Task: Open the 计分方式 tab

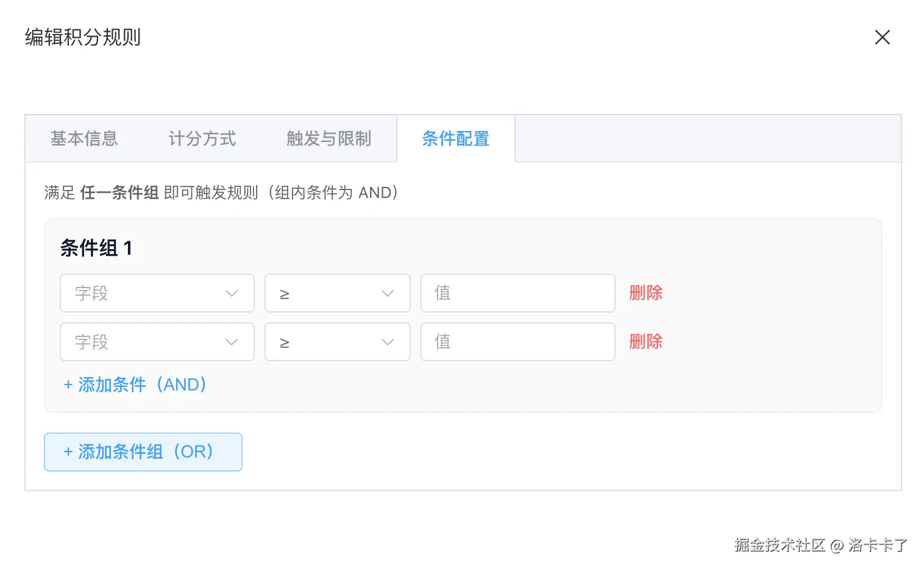Action: [202, 139]
